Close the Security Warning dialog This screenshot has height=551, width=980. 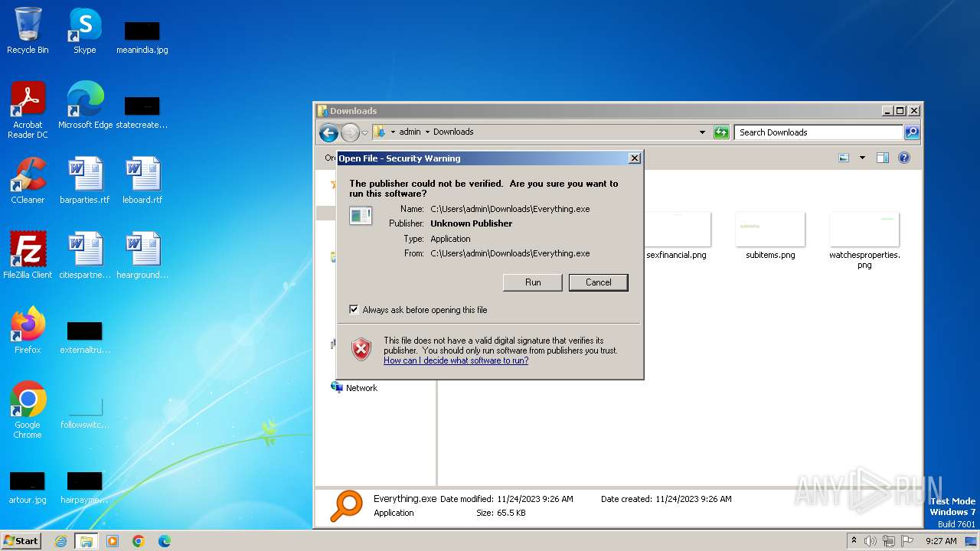point(634,158)
